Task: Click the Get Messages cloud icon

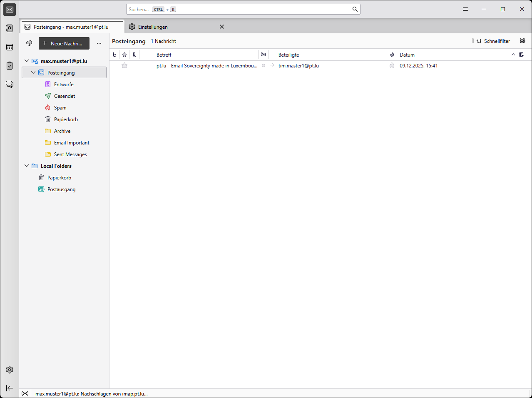Action: pyautogui.click(x=29, y=43)
